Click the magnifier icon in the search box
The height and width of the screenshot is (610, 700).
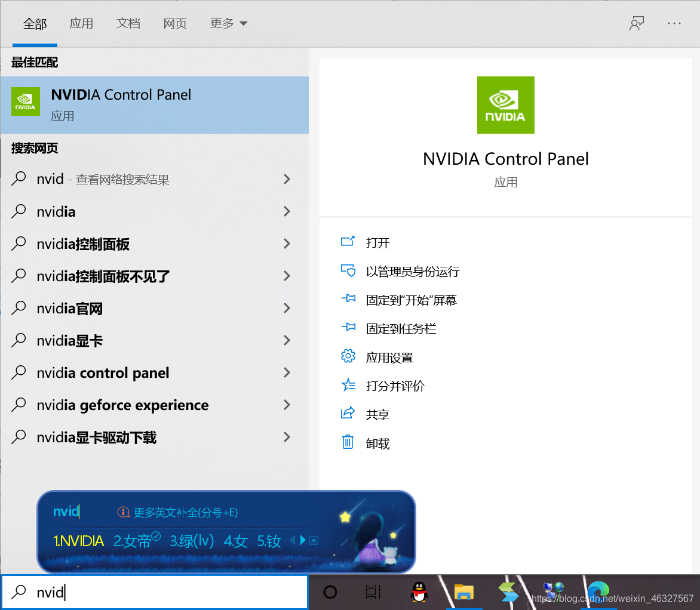[x=19, y=591]
